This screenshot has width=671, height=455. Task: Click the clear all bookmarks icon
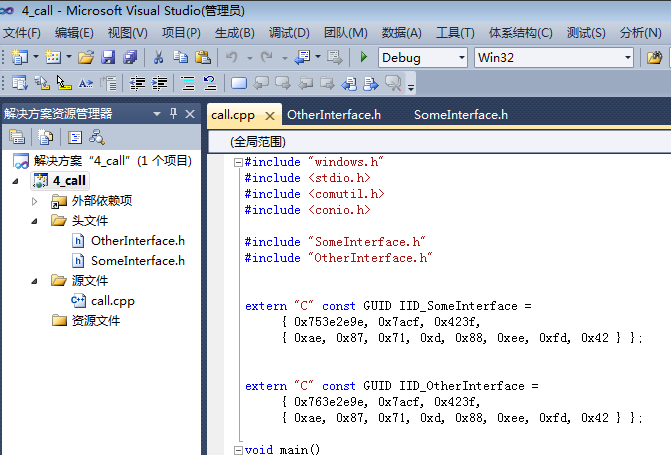(x=393, y=83)
